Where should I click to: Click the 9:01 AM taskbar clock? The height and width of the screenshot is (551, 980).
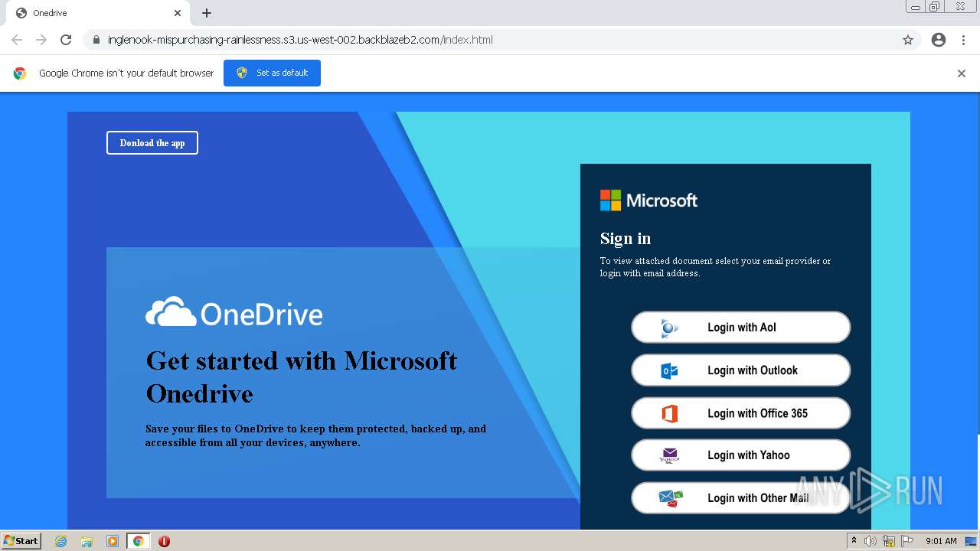941,541
